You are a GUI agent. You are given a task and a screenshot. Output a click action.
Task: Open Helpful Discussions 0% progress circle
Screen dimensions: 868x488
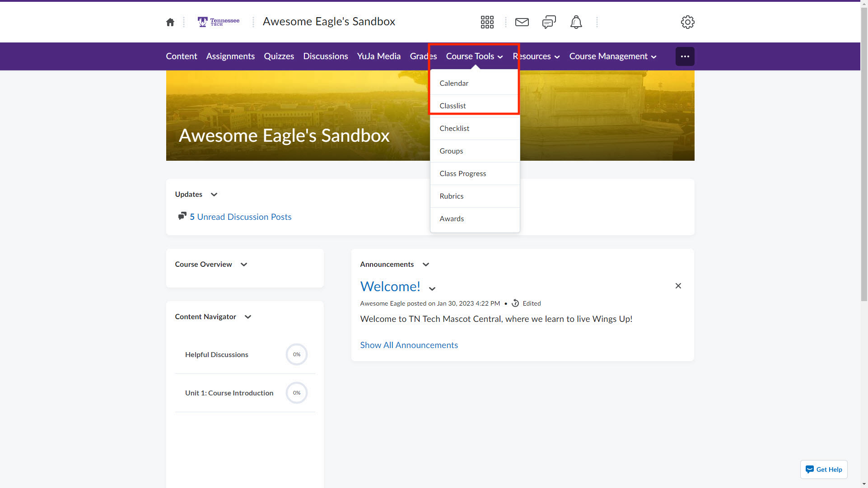296,354
